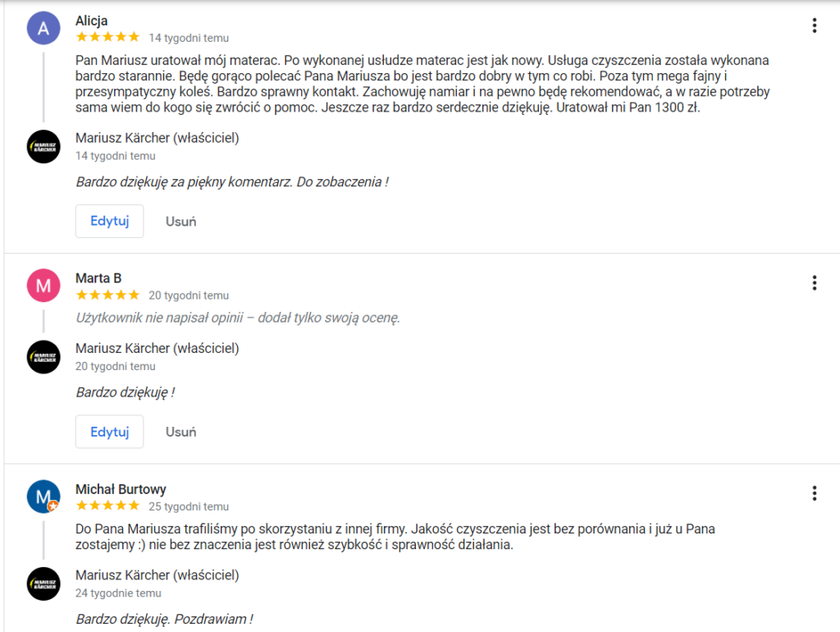840x632 pixels.
Task: Click the five-star rating on Michał Burtowy's review
Action: point(107,506)
